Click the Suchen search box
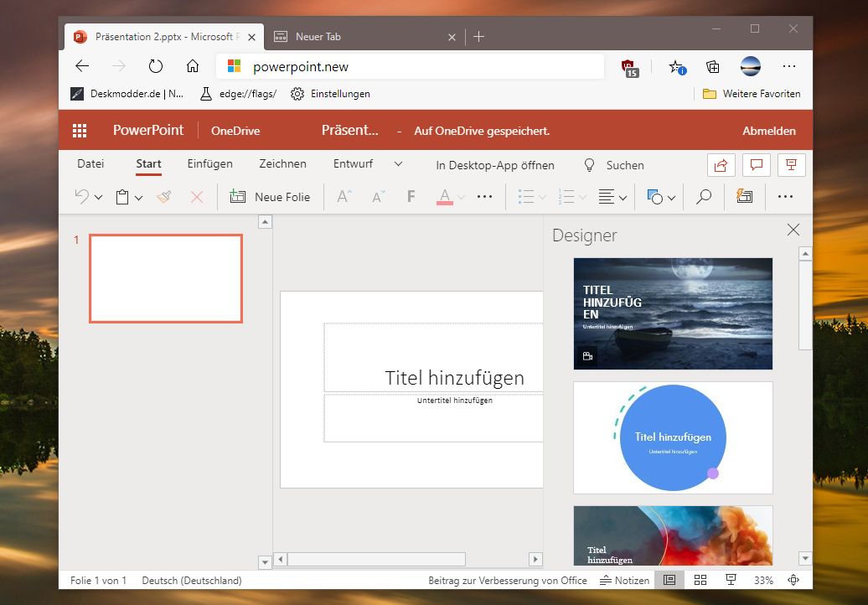This screenshot has width=868, height=605. tap(614, 165)
